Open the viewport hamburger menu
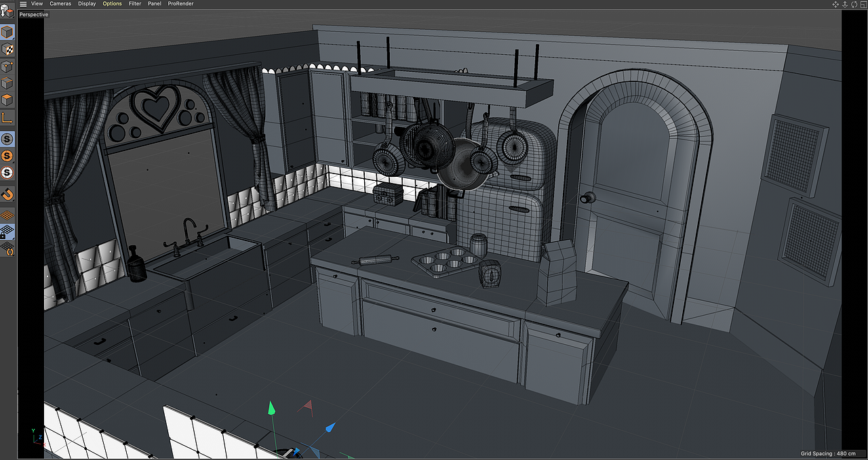 tap(23, 4)
